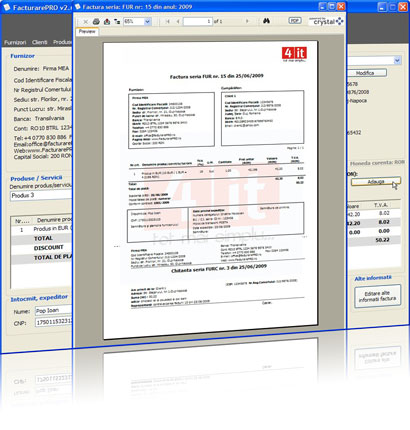Click the Nume field with Pop Ioan
This screenshot has width=410, height=430.
click(54, 311)
